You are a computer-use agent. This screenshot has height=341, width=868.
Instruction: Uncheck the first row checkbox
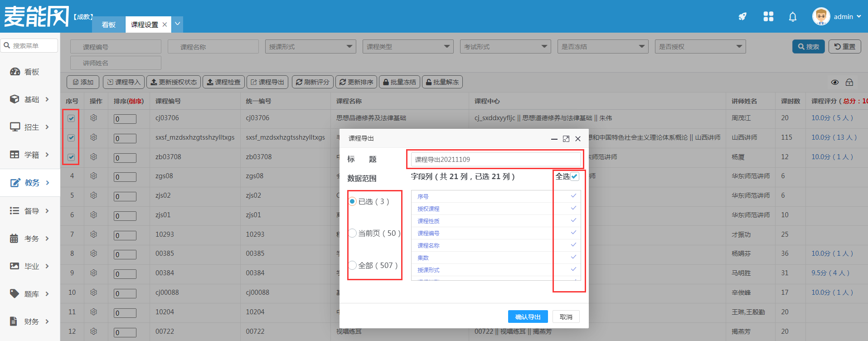[x=71, y=118]
